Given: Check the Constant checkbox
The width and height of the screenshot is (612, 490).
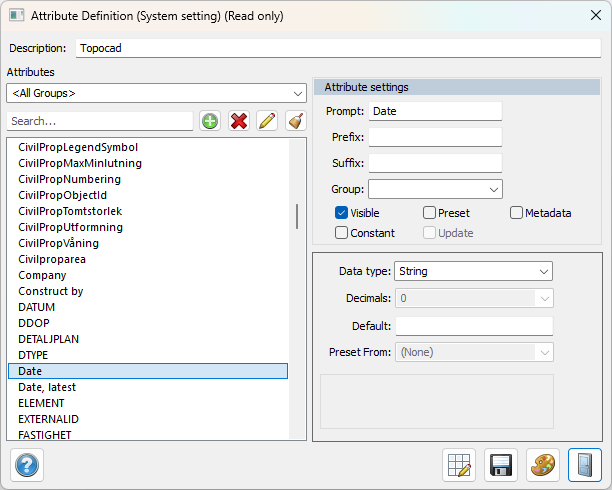Looking at the screenshot, I should tap(341, 233).
